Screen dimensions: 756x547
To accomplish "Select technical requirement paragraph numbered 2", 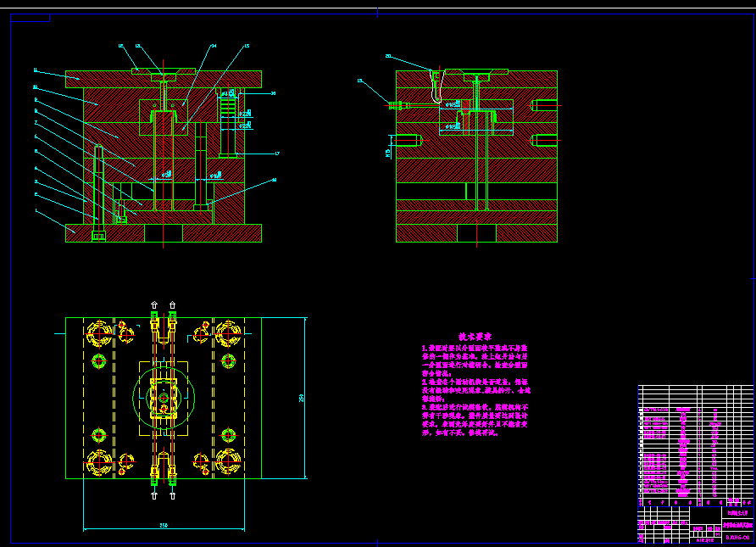I will [476, 390].
